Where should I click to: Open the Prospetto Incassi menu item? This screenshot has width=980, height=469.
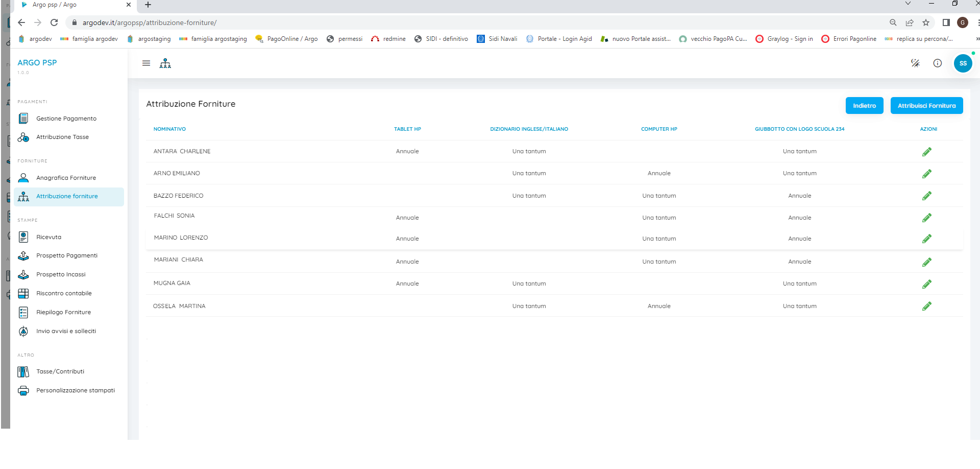coord(69,274)
